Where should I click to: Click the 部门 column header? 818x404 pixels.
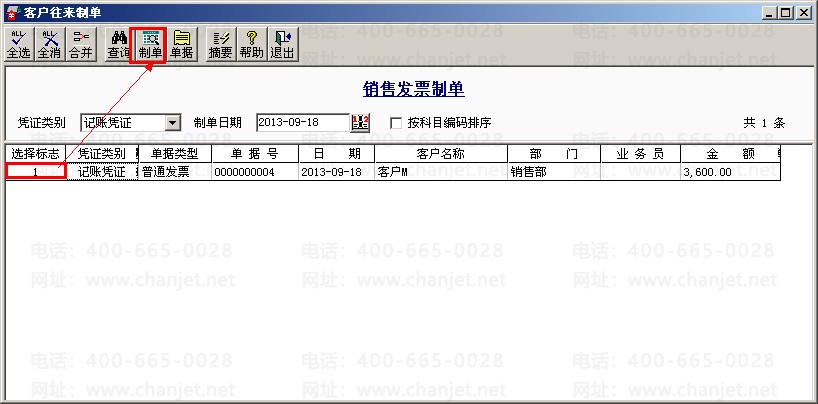tap(554, 154)
